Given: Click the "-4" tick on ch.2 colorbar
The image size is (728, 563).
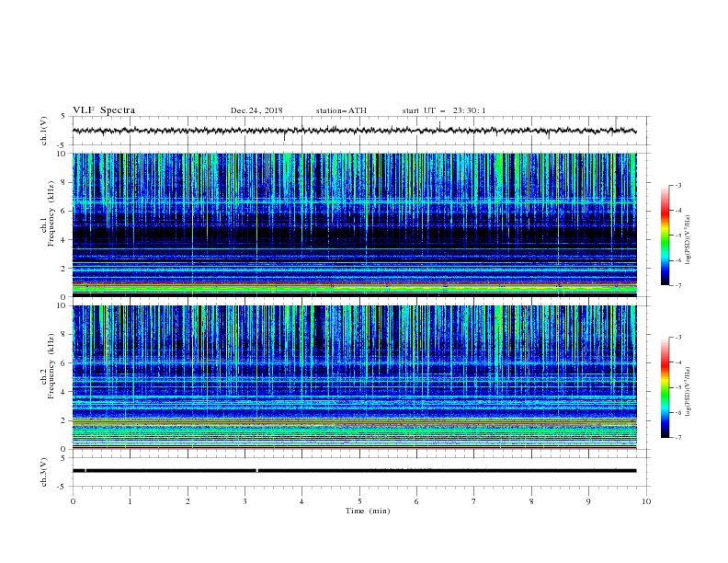Looking at the screenshot, I should click(677, 362).
